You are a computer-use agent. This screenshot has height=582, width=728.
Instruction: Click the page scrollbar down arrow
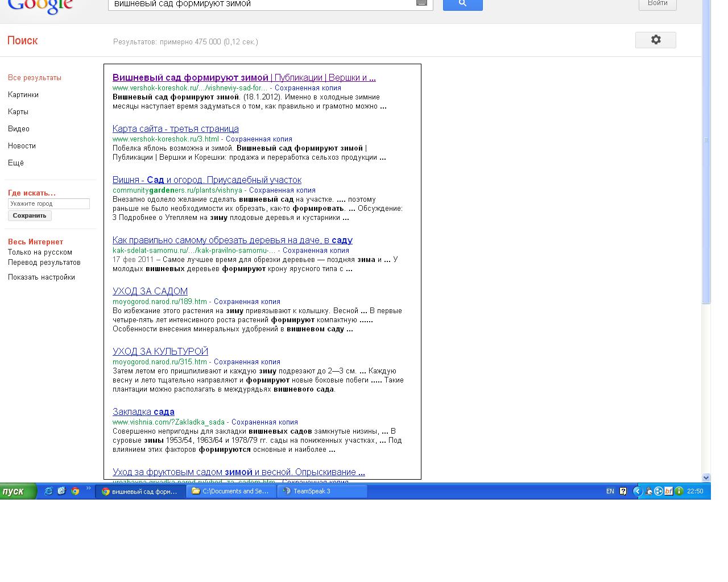(706, 478)
